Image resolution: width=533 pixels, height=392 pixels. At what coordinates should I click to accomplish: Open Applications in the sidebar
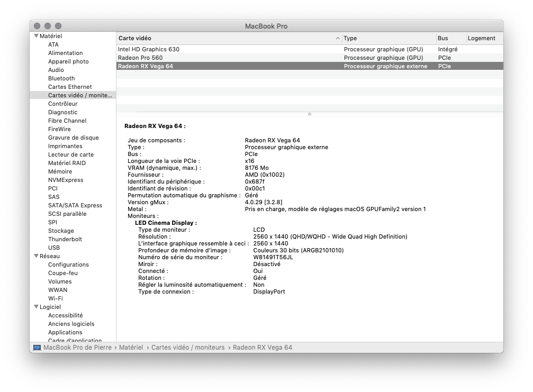click(x=65, y=333)
